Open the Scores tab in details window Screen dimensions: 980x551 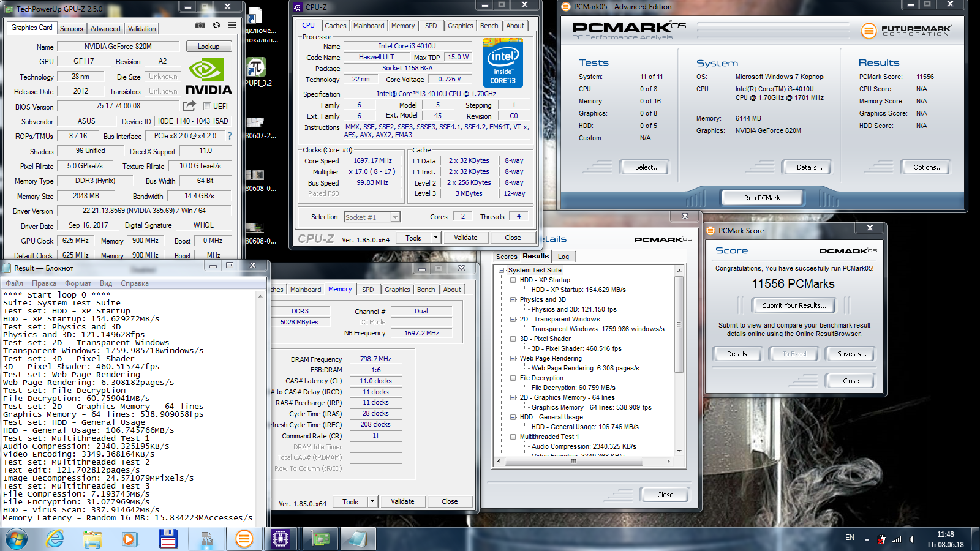click(x=507, y=257)
